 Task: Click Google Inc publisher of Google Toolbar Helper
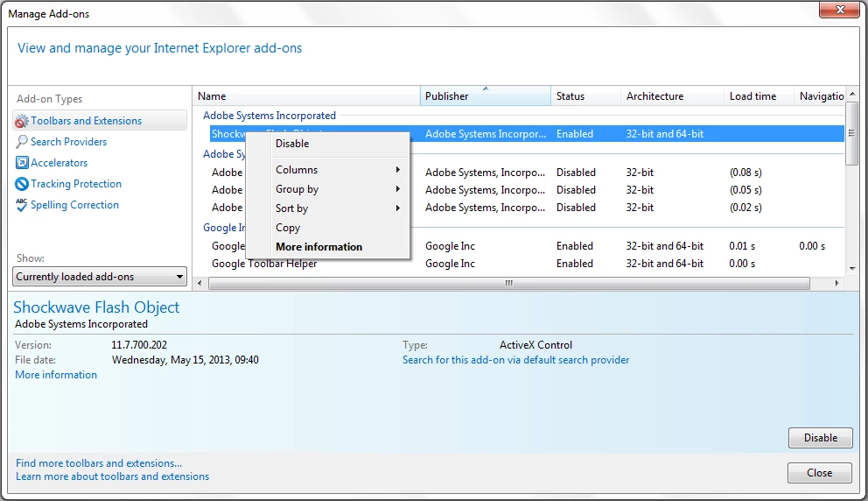(x=450, y=264)
